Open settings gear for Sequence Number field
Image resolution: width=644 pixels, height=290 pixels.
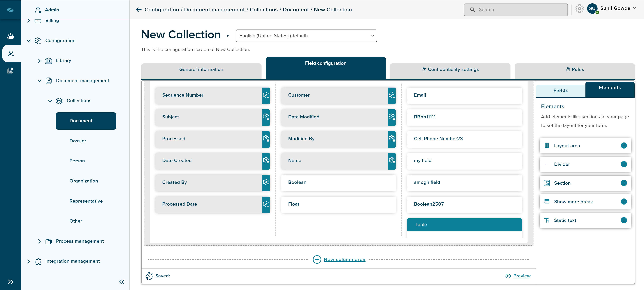pos(266,95)
